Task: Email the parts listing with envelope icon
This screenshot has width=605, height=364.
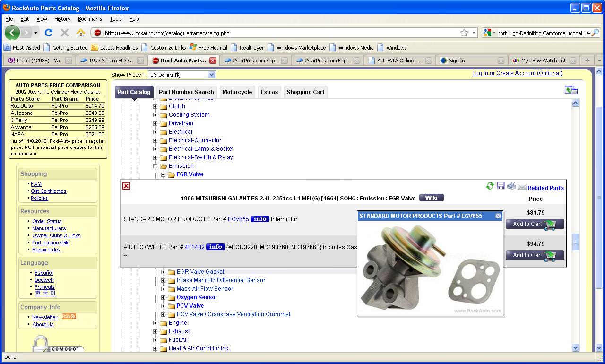Action: [x=522, y=187]
